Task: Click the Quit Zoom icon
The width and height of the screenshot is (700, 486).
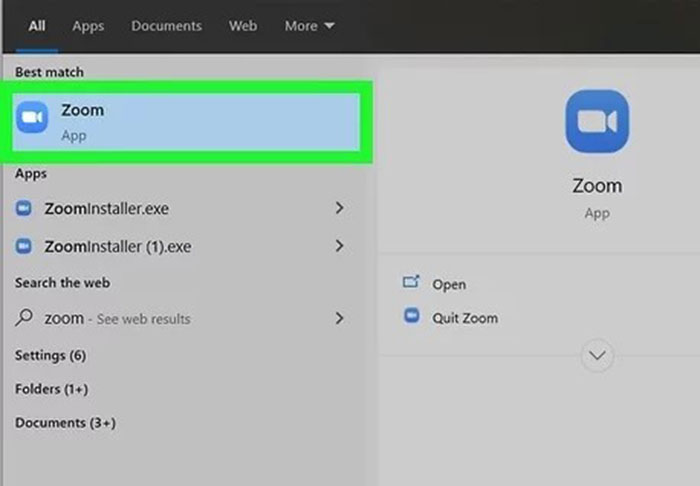Action: pyautogui.click(x=412, y=316)
